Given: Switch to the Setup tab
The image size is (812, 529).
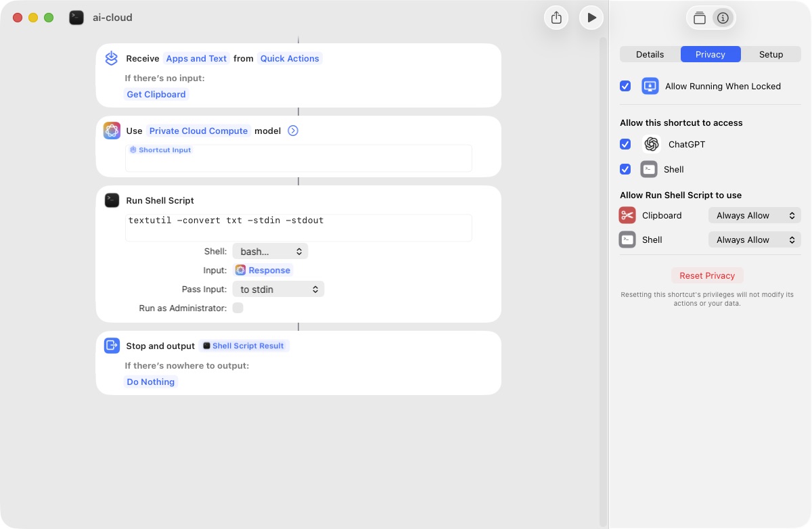Looking at the screenshot, I should coord(771,54).
